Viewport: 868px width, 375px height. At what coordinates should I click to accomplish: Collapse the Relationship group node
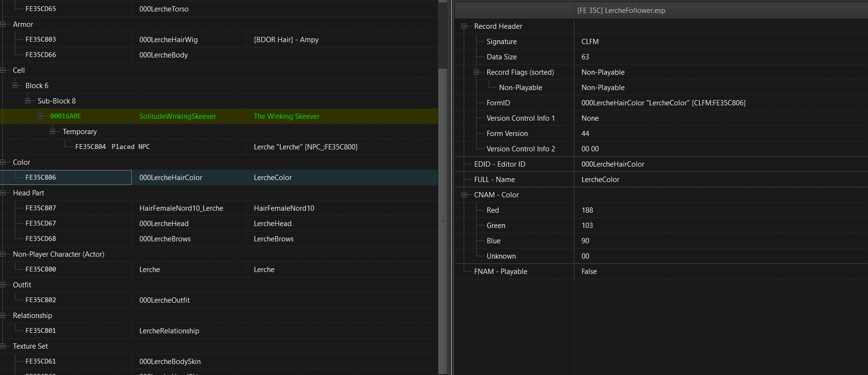coord(3,316)
